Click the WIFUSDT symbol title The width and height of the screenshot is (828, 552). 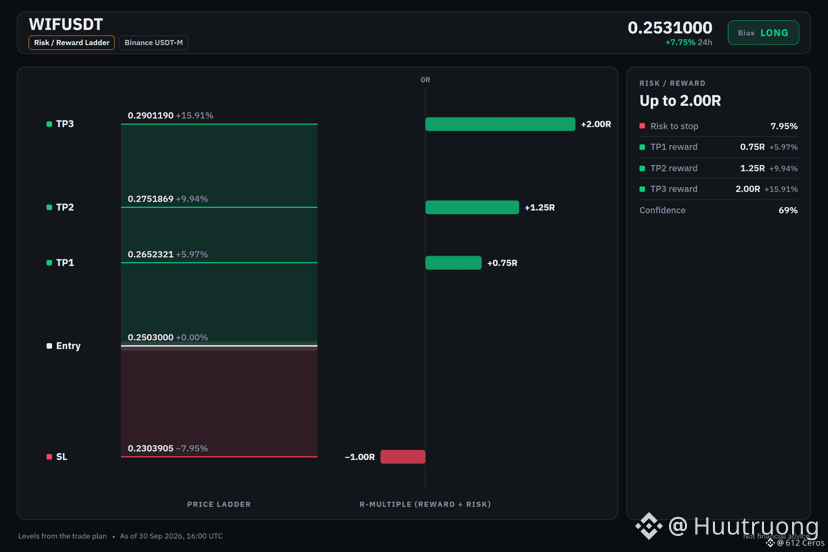click(66, 24)
